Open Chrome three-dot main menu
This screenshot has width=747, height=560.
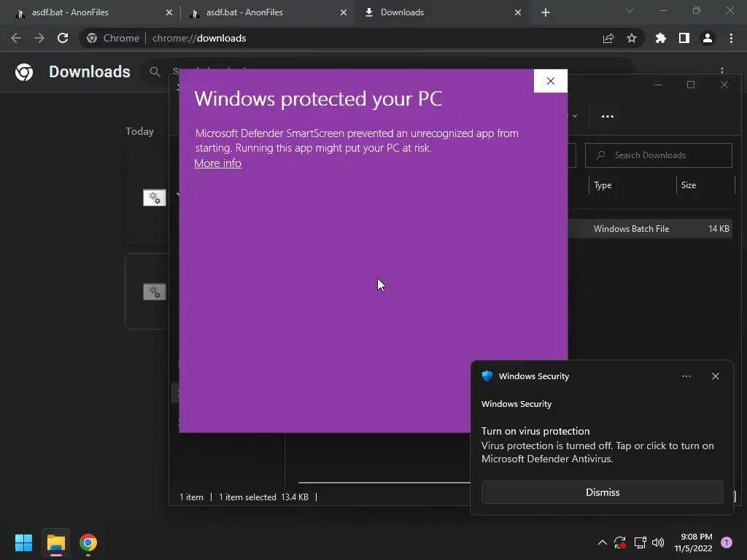click(731, 38)
